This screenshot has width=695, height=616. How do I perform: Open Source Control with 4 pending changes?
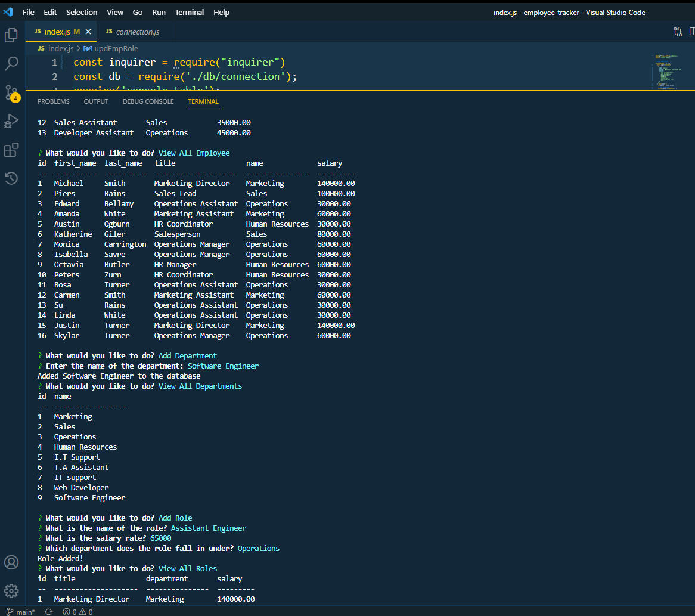[11, 93]
